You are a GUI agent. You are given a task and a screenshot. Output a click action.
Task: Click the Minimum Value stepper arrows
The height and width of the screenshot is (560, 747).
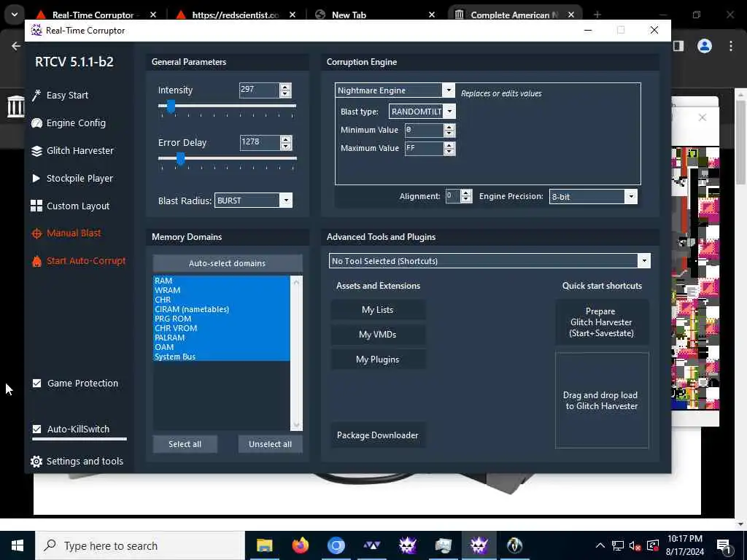449,130
